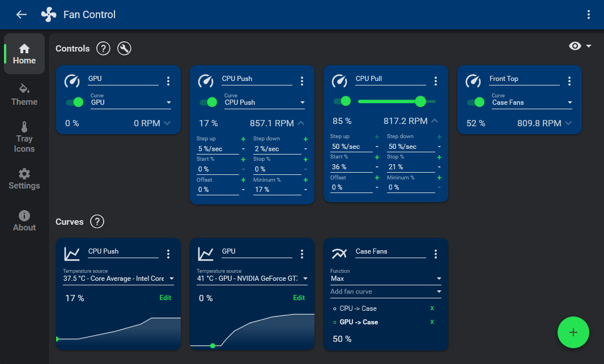Toggle the GPU control switch off
The height and width of the screenshot is (364, 604).
pyautogui.click(x=74, y=102)
